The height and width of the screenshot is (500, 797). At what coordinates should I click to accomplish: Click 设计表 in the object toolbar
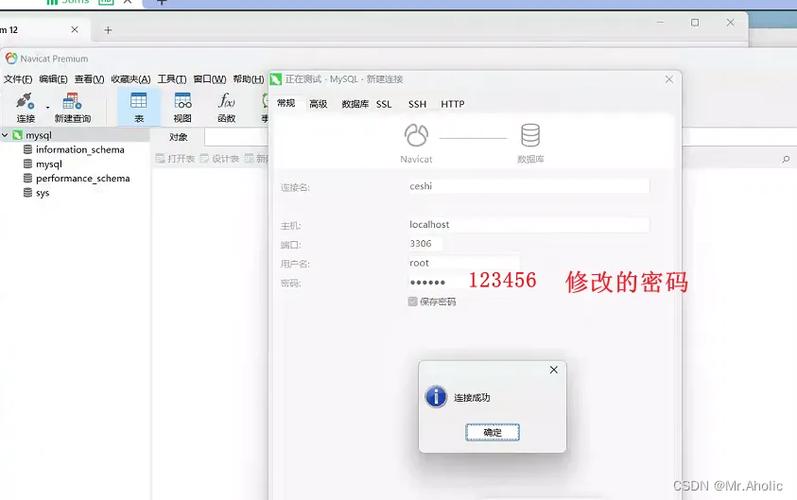coord(220,159)
